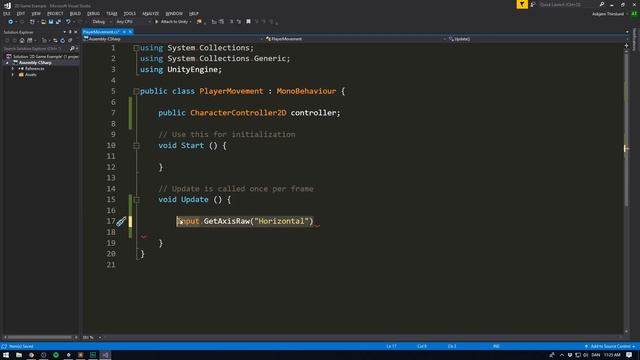Open the Windows Start menu

[6, 355]
